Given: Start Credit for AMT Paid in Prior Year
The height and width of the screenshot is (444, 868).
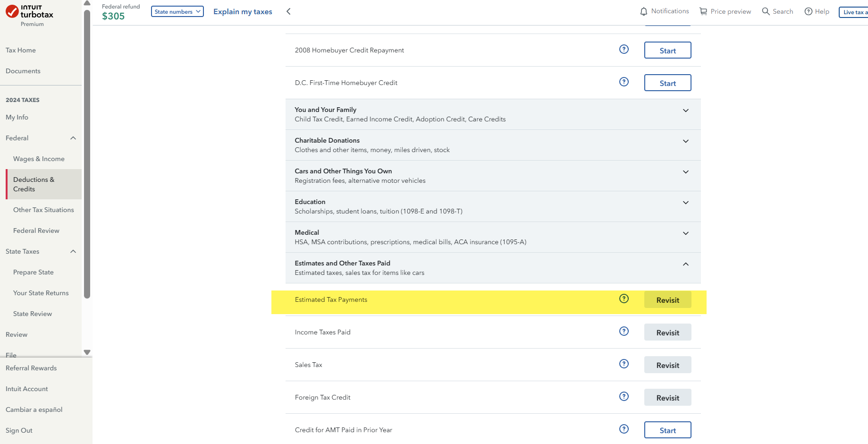Looking at the screenshot, I should (667, 430).
